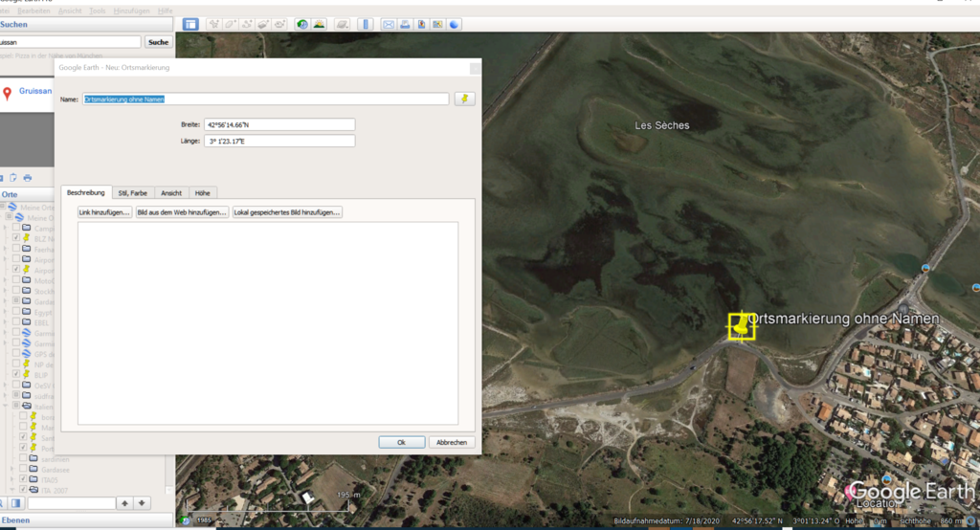Image resolution: width=980 pixels, height=530 pixels.
Task: Open the view in Google Maps icon
Action: click(437, 24)
